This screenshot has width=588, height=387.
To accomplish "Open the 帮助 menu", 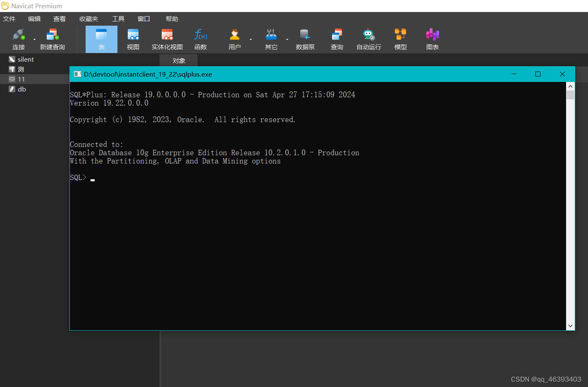I will click(x=172, y=19).
